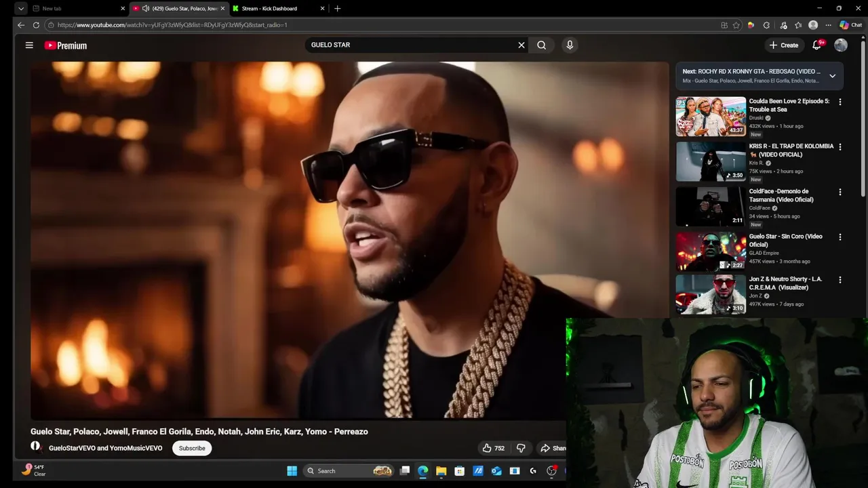Image resolution: width=868 pixels, height=488 pixels.
Task: Open File Explorer from the taskbar
Action: [441, 471]
